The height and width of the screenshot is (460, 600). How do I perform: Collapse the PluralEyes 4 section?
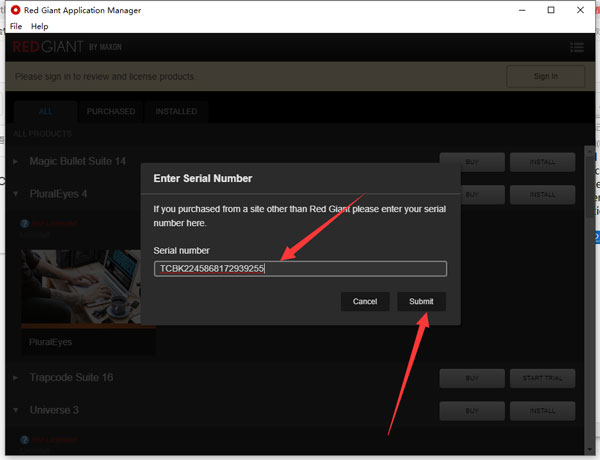click(x=16, y=193)
